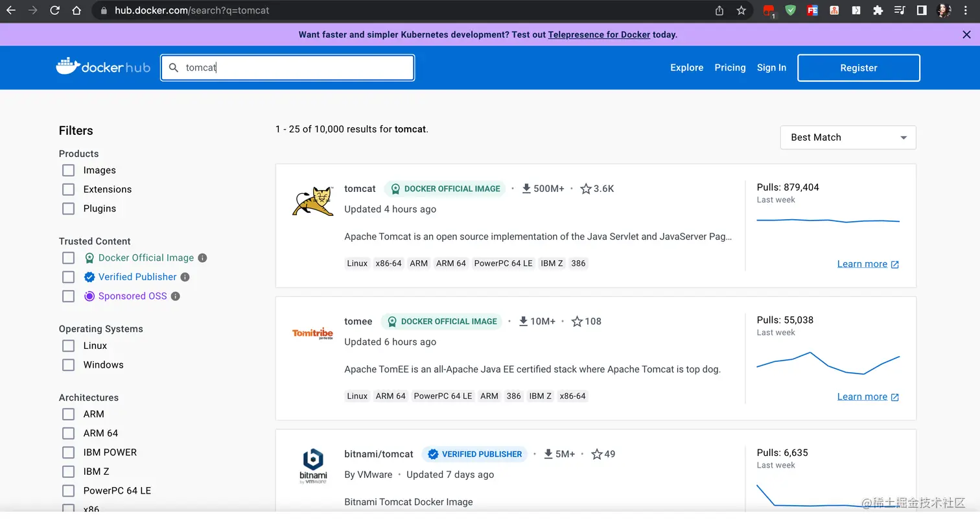Check the Verified Publisher filter
The height and width of the screenshot is (524, 980).
pos(68,277)
